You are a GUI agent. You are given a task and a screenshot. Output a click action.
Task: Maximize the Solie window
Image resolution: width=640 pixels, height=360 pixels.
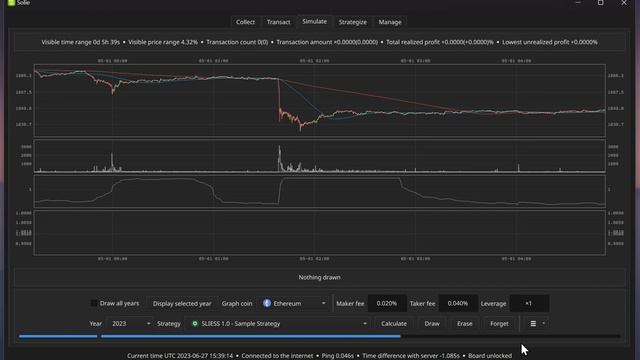coord(601,2)
